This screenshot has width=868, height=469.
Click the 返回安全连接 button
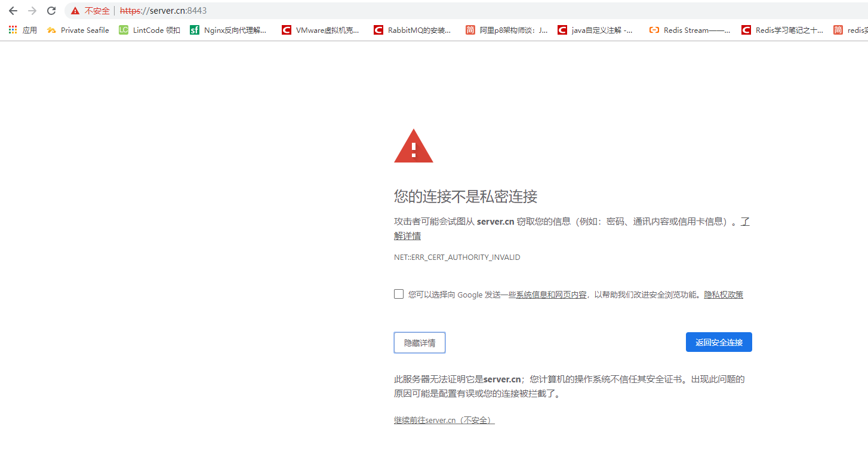(x=719, y=342)
